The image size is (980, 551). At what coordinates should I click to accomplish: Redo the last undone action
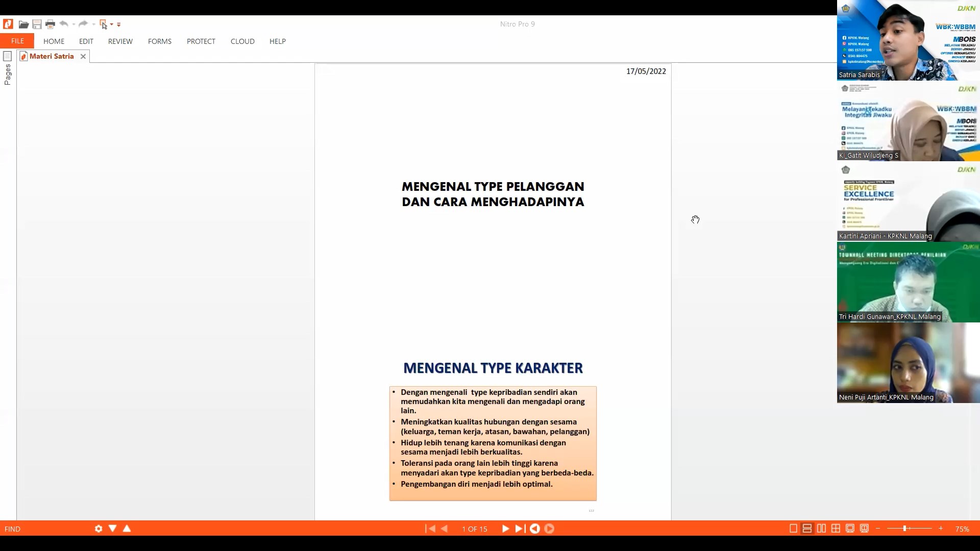[83, 24]
